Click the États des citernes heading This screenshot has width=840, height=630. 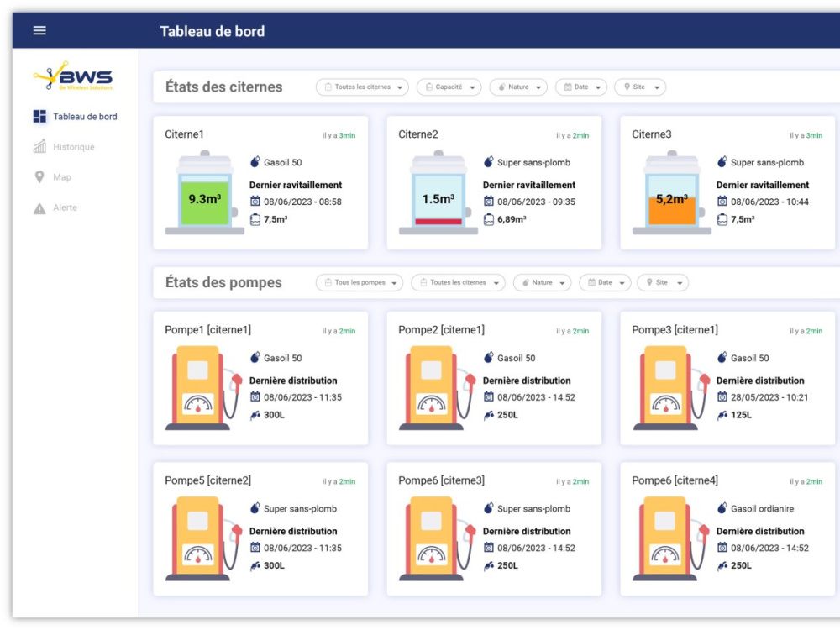click(224, 87)
